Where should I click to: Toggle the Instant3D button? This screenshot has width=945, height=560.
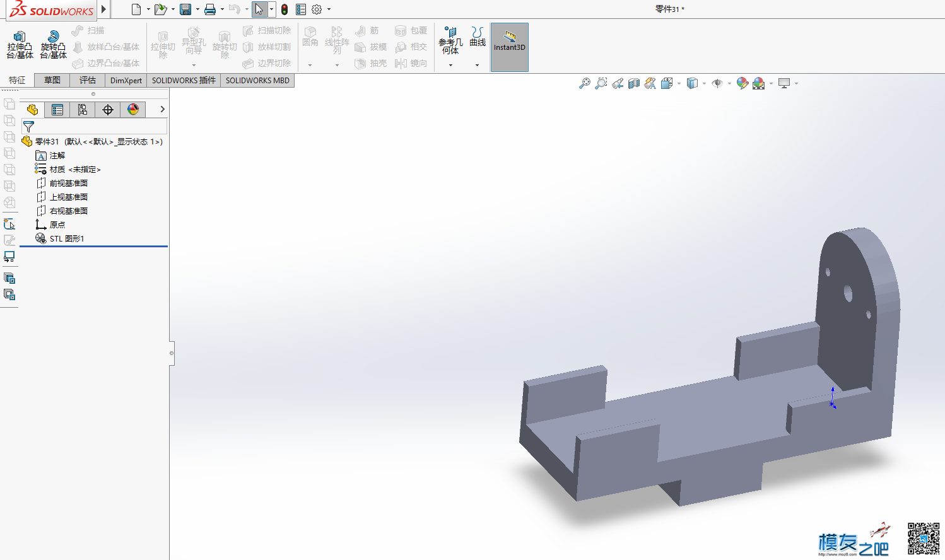coord(510,47)
